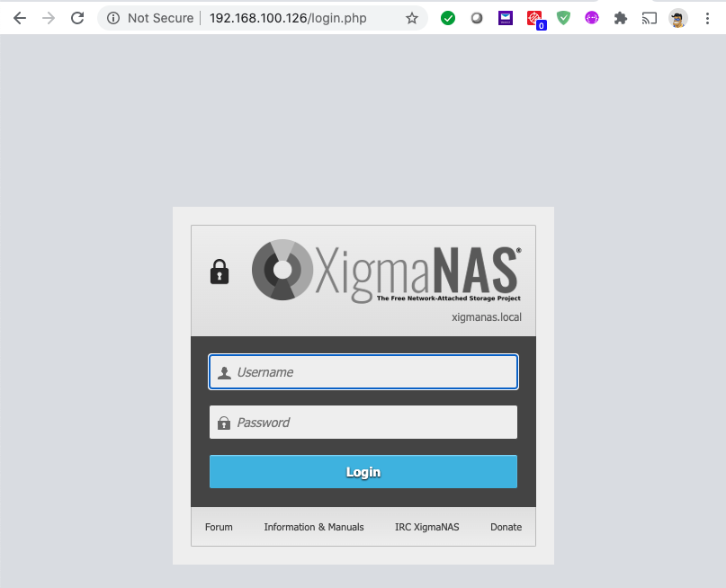Click the browser forward arrow
Viewport: 726px width, 588px height.
pos(49,18)
